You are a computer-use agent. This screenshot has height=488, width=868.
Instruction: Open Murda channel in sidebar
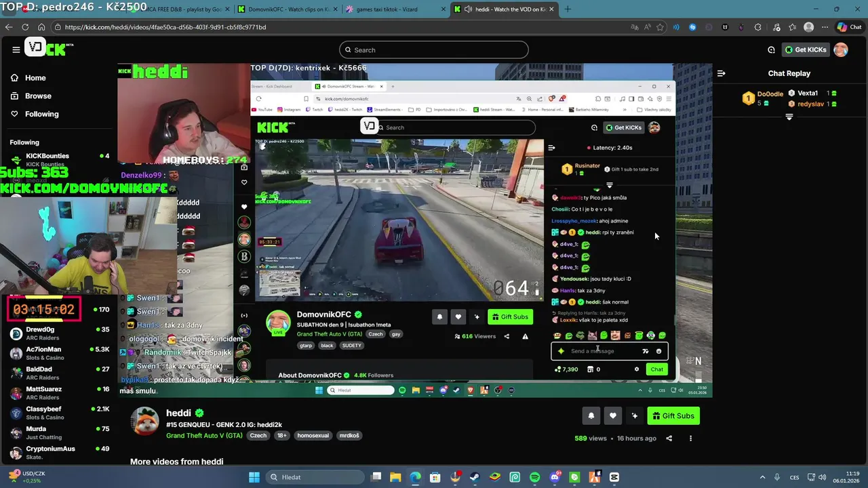(59, 432)
